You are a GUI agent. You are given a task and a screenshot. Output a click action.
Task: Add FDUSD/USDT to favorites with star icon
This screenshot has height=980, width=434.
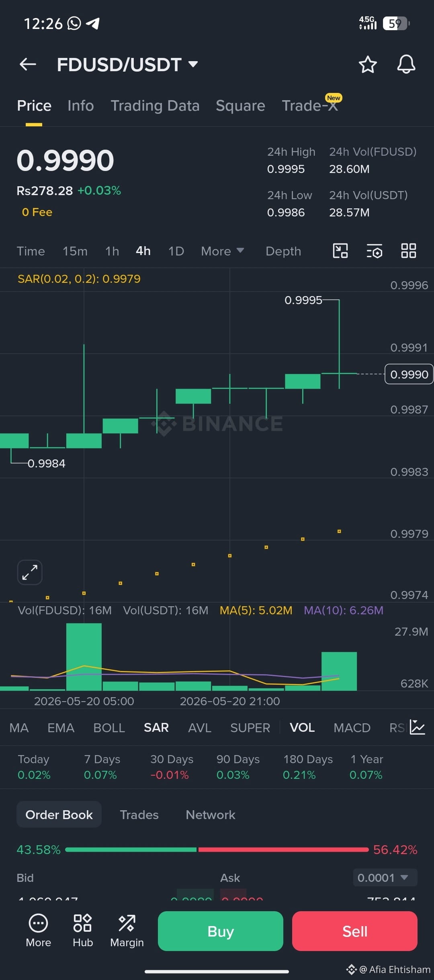click(x=368, y=64)
